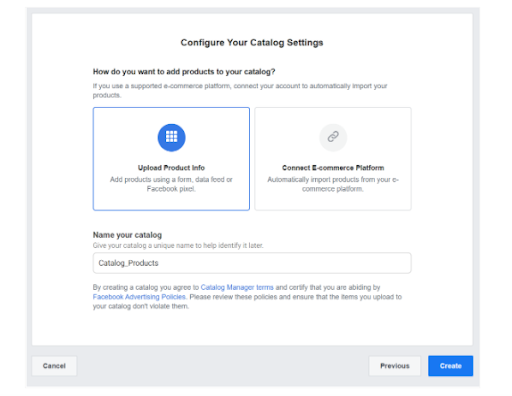Choose the Connect E-commerce Platform card
Screen dimensions: 512x396
pos(333,159)
